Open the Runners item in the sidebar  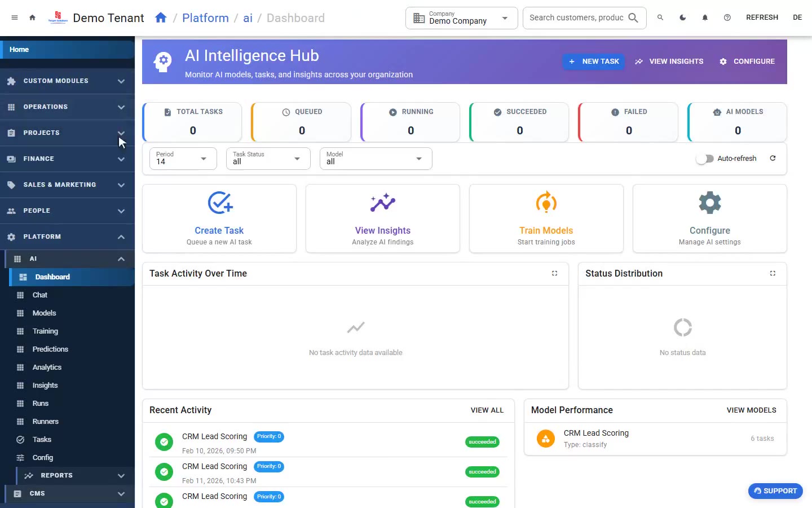click(x=72, y=422)
